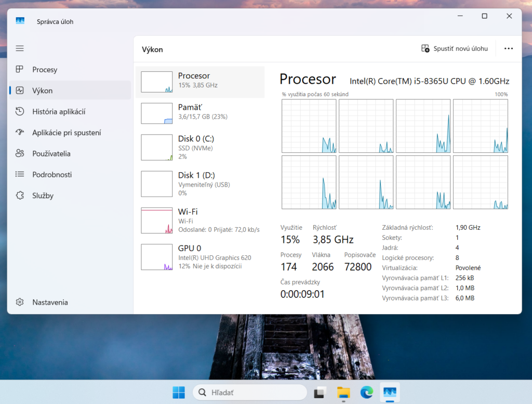The width and height of the screenshot is (532, 404).
Task: Click Task Manager app icon in title bar
Action: (20, 21)
